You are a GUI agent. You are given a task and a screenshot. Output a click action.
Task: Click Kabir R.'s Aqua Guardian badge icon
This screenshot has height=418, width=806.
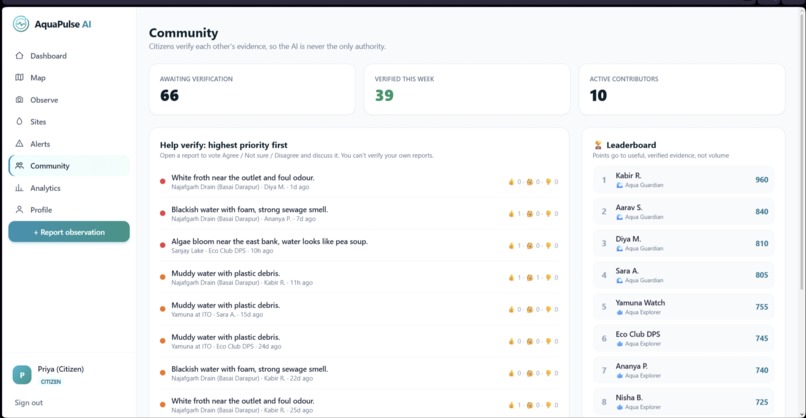(619, 185)
